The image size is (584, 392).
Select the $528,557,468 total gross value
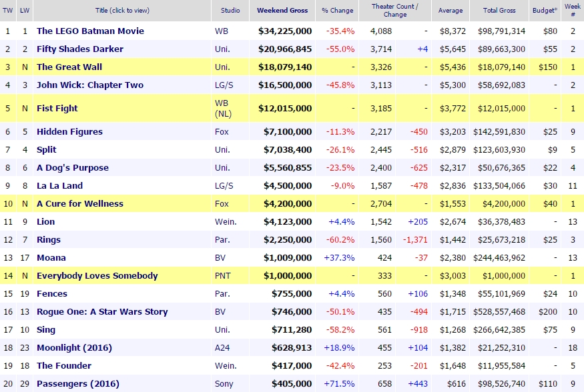pyautogui.click(x=499, y=311)
